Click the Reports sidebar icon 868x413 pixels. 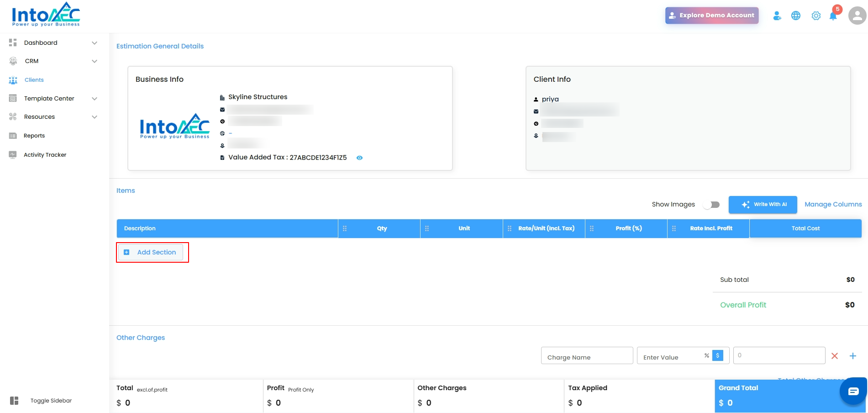[13, 136]
